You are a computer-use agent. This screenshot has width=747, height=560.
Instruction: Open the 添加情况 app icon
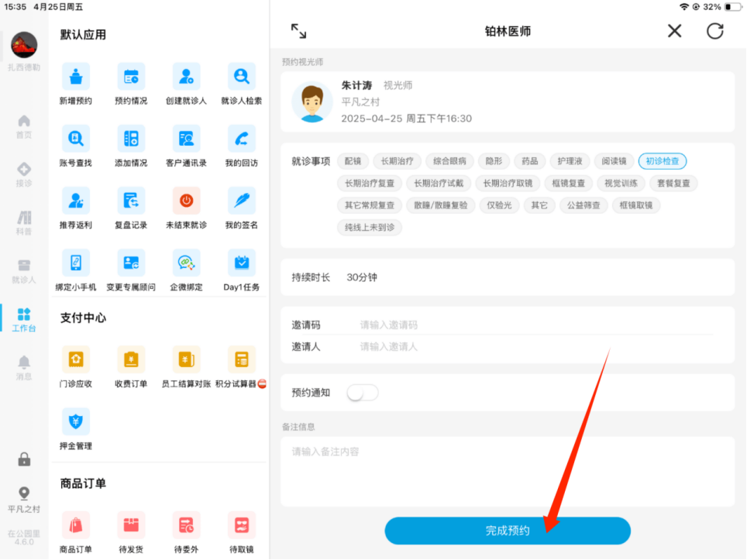pos(131,139)
